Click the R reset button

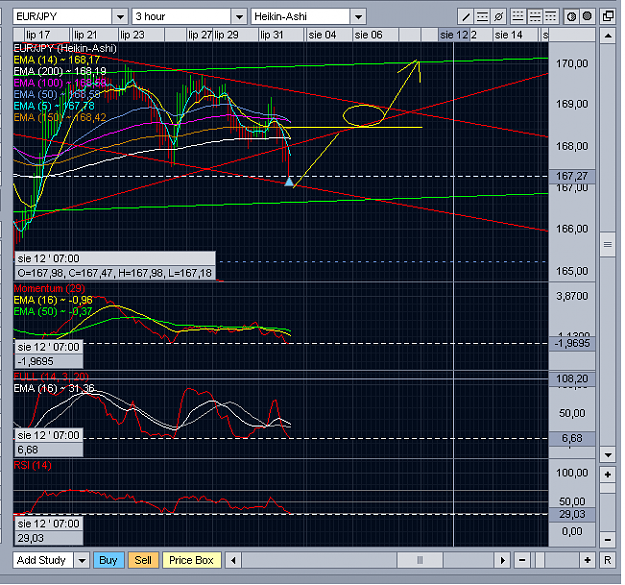pos(608,560)
